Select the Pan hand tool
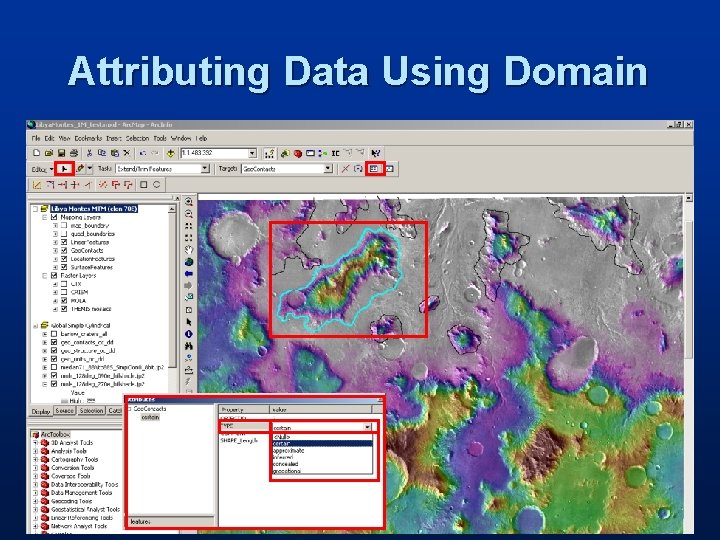 pyautogui.click(x=188, y=250)
